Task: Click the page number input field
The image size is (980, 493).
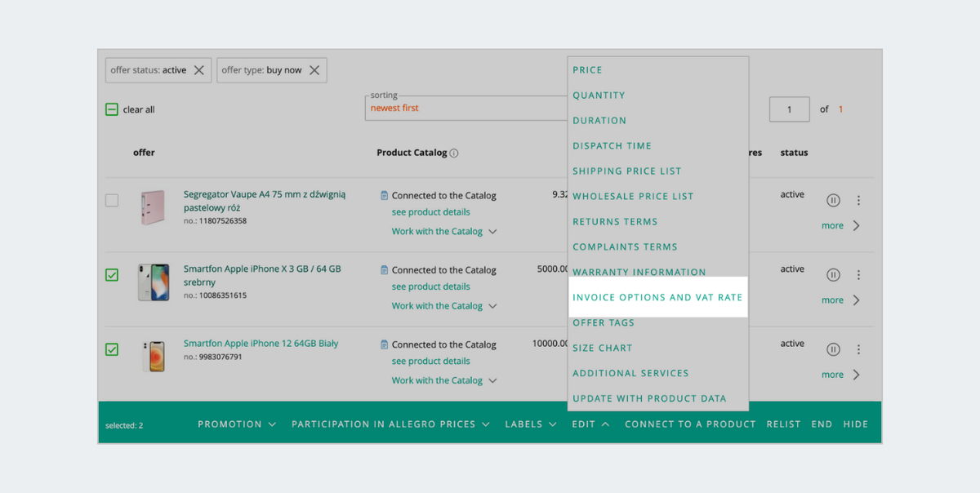Action: pos(789,109)
